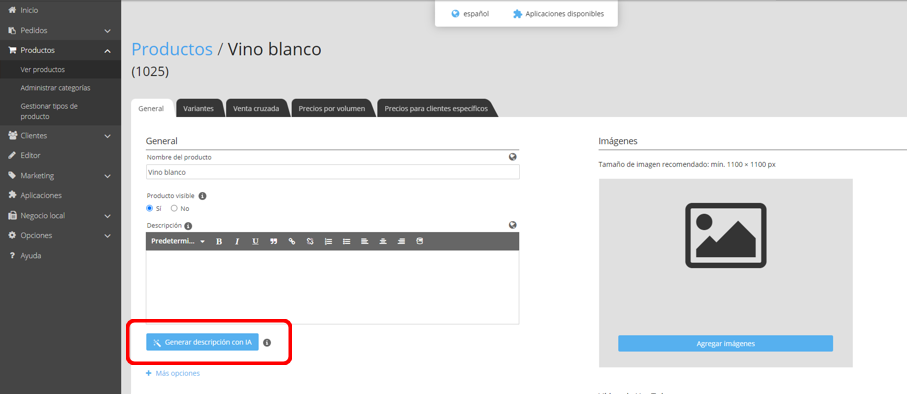The height and width of the screenshot is (394, 909).
Task: Open the Predetermi... font style dropdown
Action: click(x=178, y=241)
